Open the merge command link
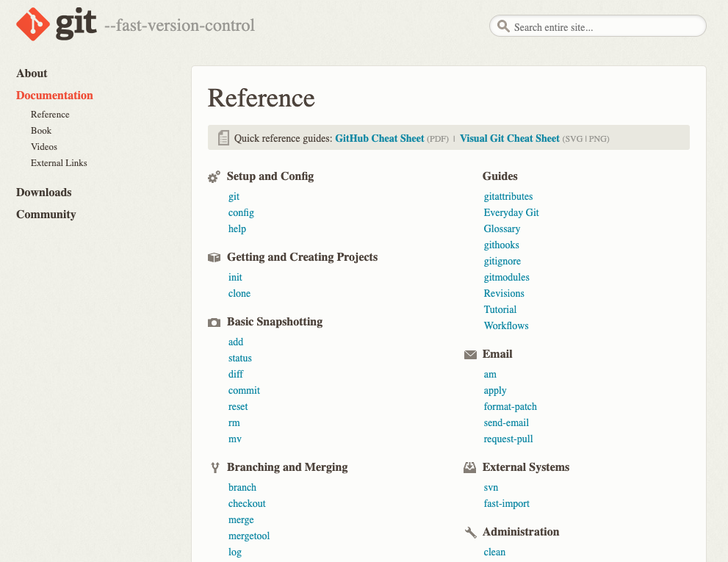Screen dimensions: 728x562 point(241,520)
